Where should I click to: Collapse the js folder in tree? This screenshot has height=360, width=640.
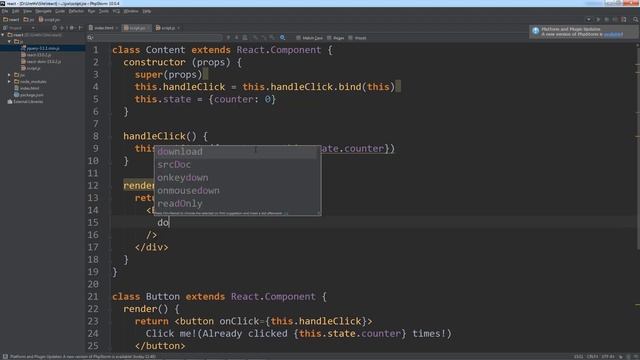9,41
